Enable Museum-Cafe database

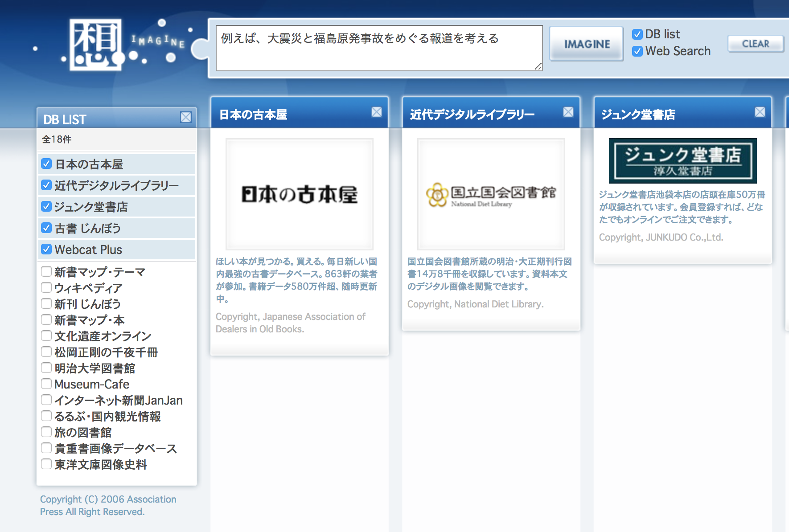tap(46, 384)
